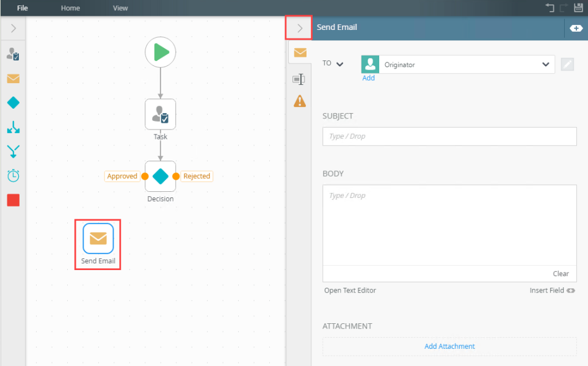The height and width of the screenshot is (366, 588).
Task: Click Clear in the Body box
Action: 561,274
